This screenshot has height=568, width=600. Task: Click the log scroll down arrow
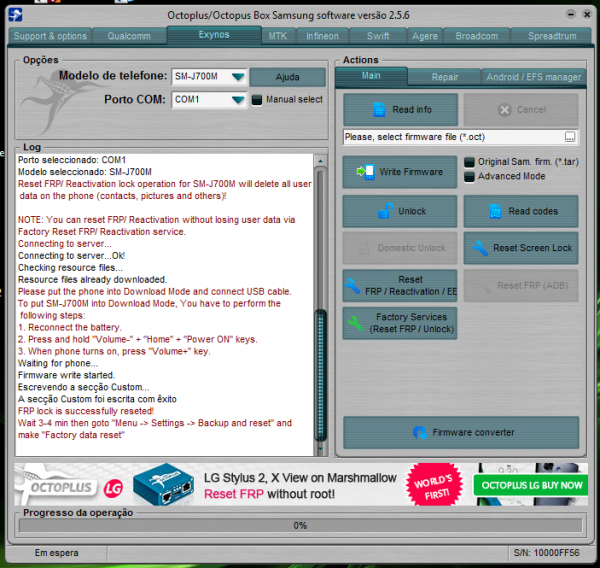coord(321,449)
